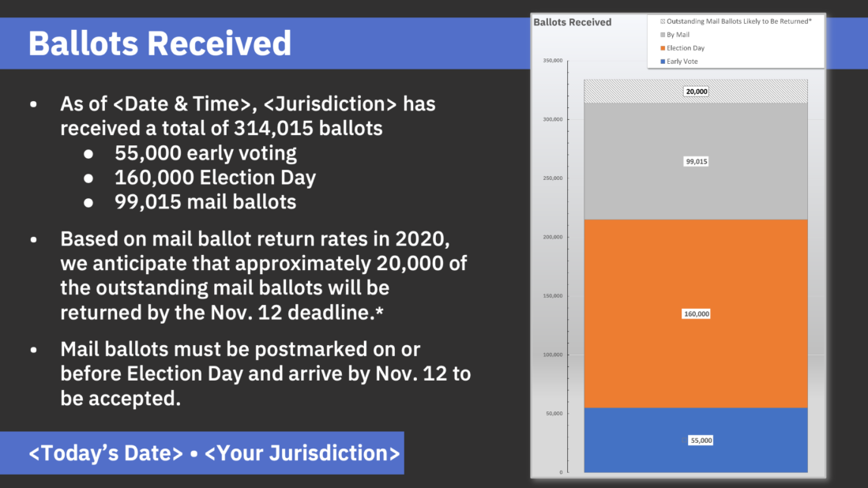This screenshot has height=488, width=868.
Task: Click the gray By Mail legend swatch
Action: click(663, 35)
